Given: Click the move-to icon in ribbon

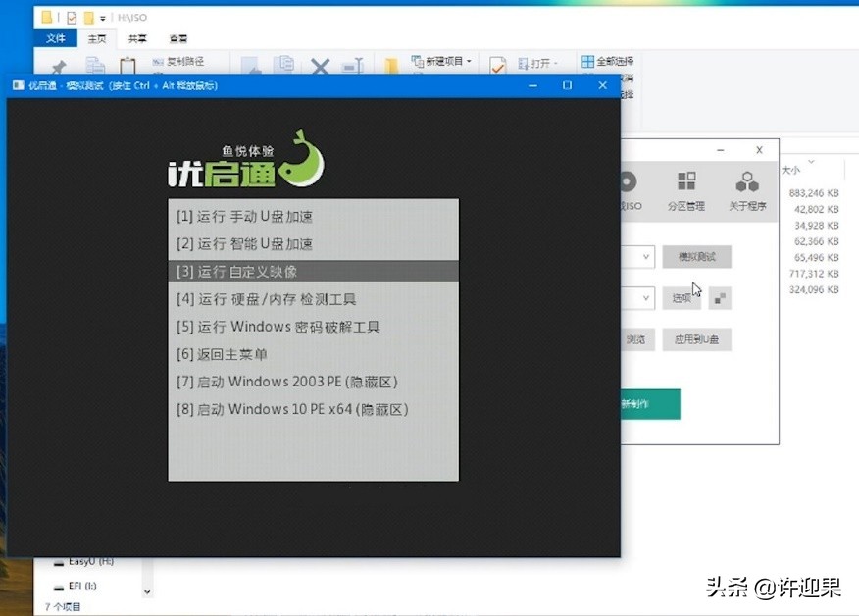Looking at the screenshot, I should click(251, 65).
